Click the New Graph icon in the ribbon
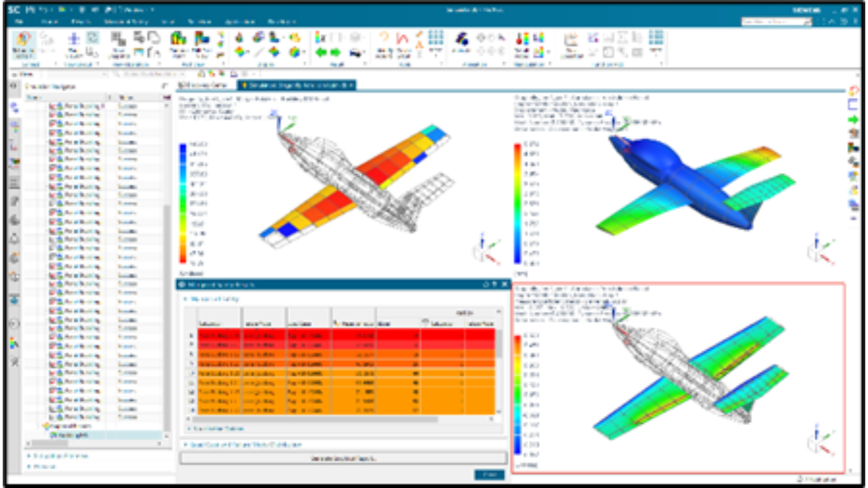Viewport: 868px width, 488px height. click(571, 39)
